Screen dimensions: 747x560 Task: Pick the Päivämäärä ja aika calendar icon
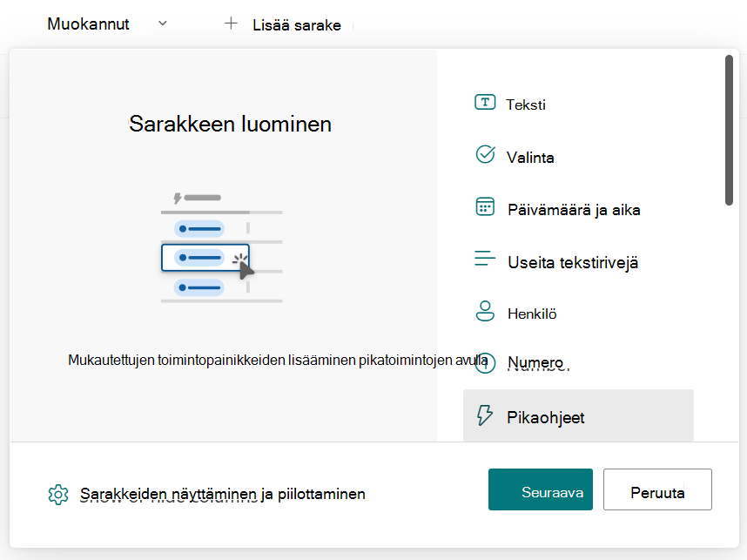(485, 206)
